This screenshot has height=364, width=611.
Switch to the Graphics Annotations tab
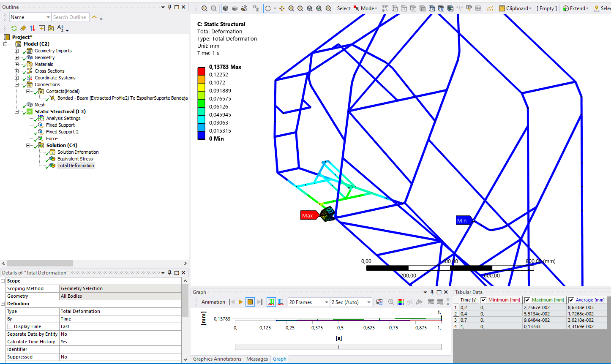(x=217, y=359)
